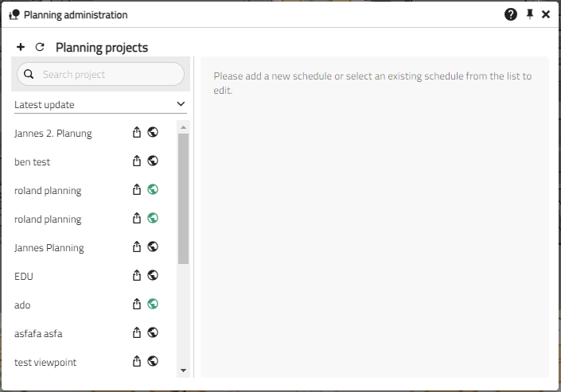
Task: Pin the Planning administration window
Action: tap(530, 14)
